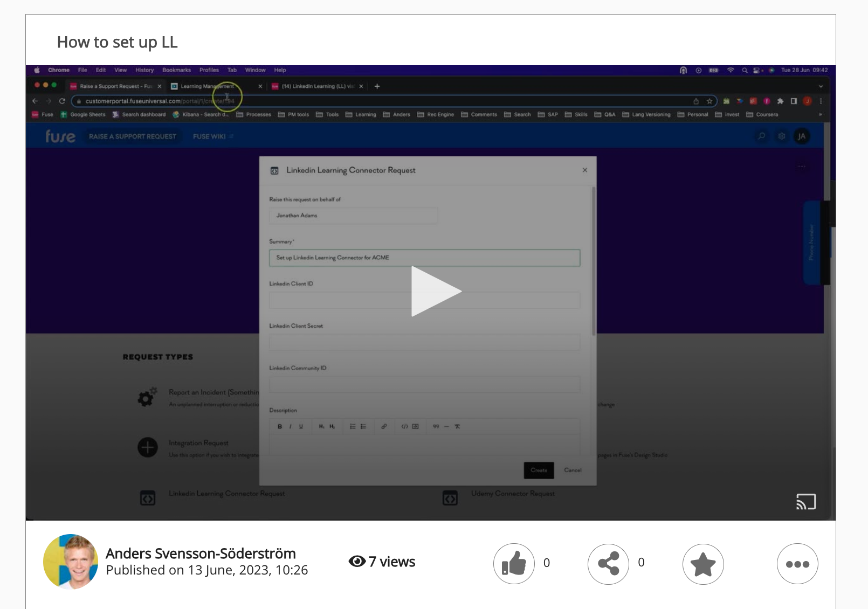This screenshot has height=609, width=868.
Task: Open the Bookmarks menu in the menu bar
Action: point(176,70)
